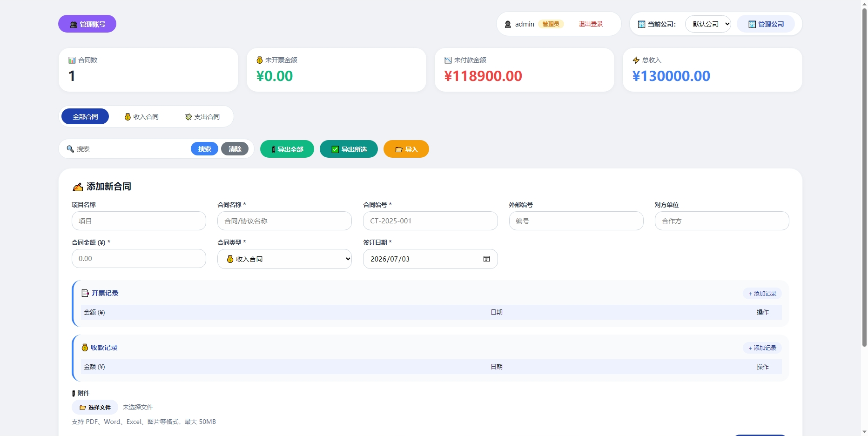The image size is (868, 436).
Task: Click the 退出登录 link
Action: coord(591,24)
